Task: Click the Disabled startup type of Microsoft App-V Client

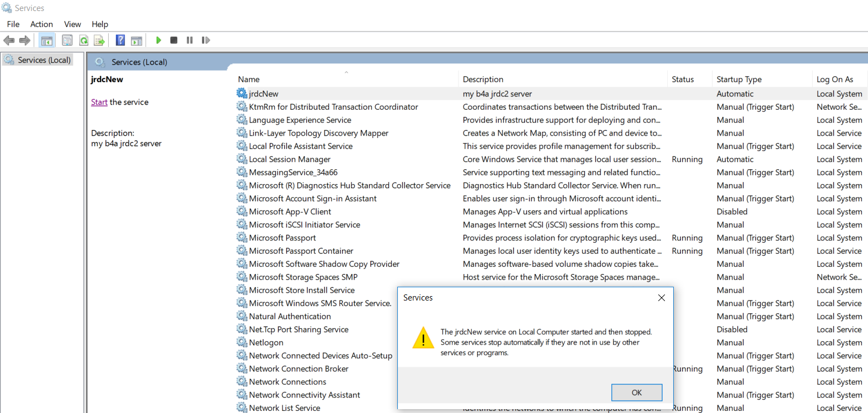Action: [732, 212]
